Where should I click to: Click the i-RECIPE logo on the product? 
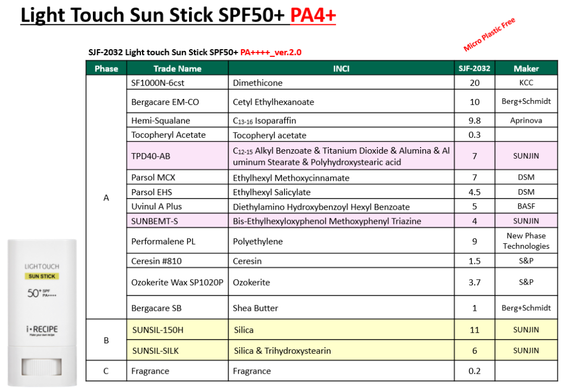[x=43, y=330]
